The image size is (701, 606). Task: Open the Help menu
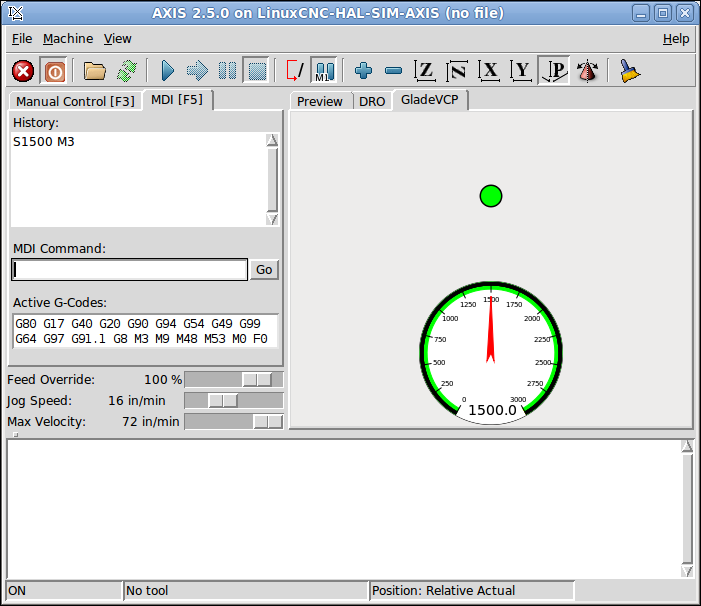(x=676, y=39)
